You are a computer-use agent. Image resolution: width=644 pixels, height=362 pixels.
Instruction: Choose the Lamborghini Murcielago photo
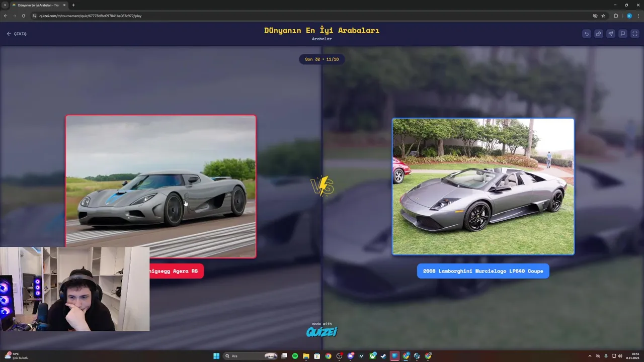click(483, 187)
